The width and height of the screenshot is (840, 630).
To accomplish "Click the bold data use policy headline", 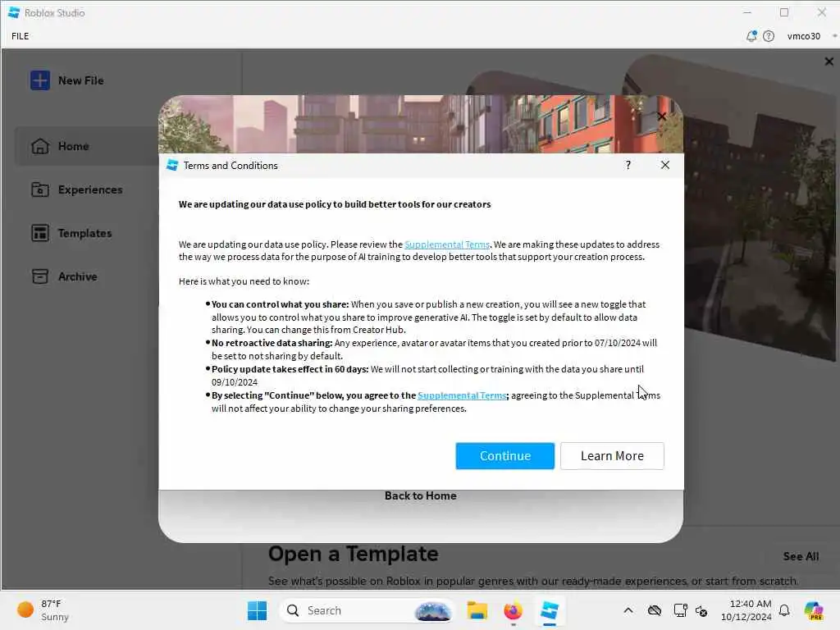I will (335, 204).
